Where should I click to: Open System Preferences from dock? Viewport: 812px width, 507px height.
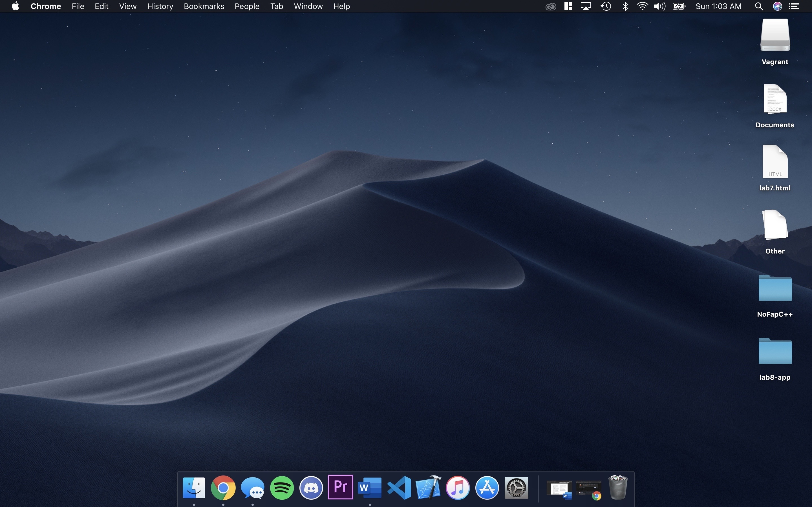(517, 488)
